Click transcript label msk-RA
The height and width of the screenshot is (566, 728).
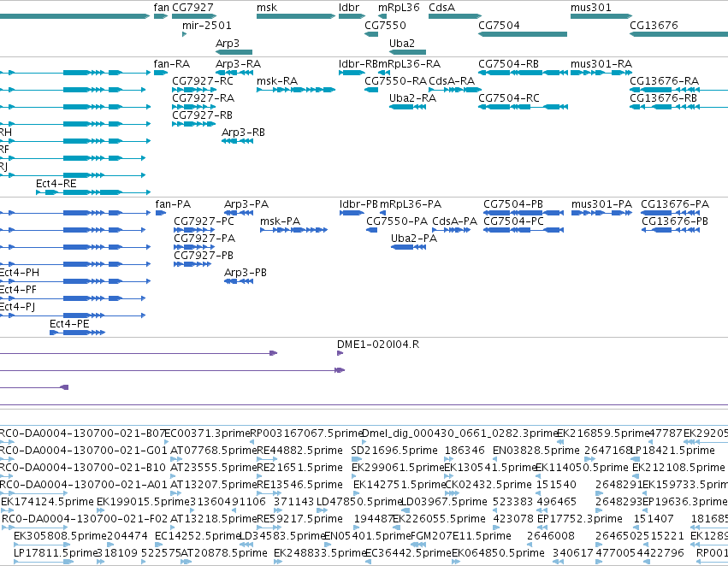point(277,80)
